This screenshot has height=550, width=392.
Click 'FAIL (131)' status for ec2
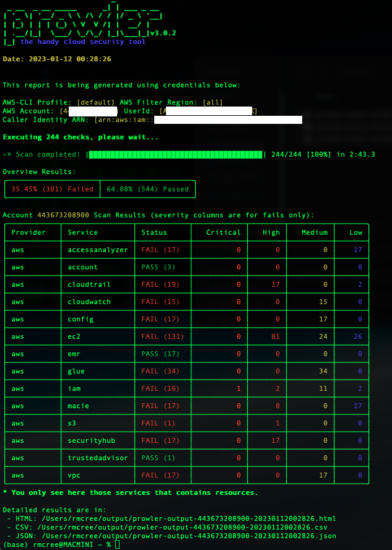(163, 336)
